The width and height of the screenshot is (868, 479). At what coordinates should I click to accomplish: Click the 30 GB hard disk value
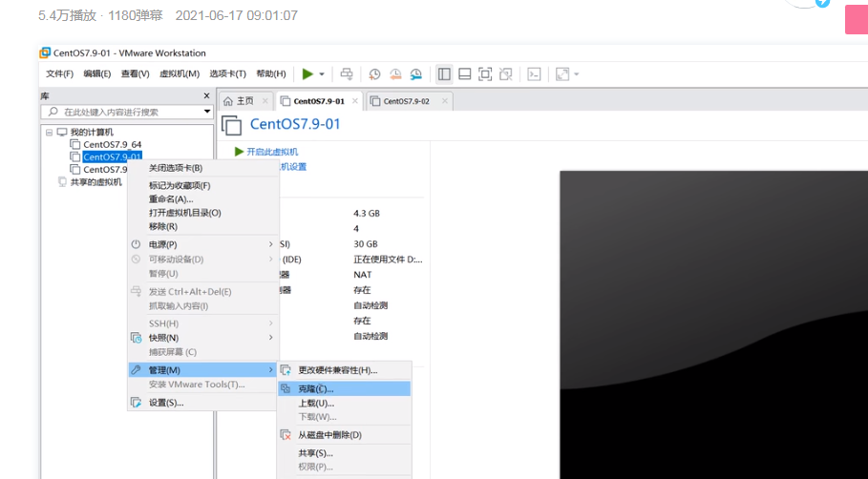click(x=366, y=244)
